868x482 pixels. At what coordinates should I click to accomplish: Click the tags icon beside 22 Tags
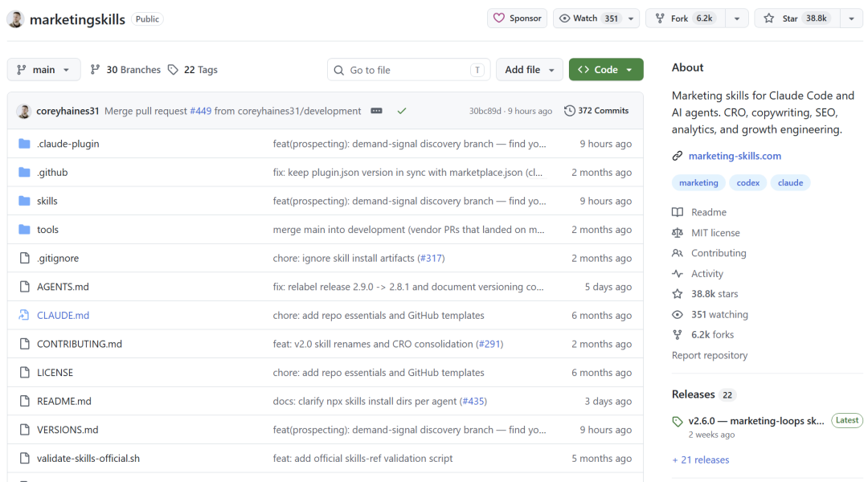point(174,70)
